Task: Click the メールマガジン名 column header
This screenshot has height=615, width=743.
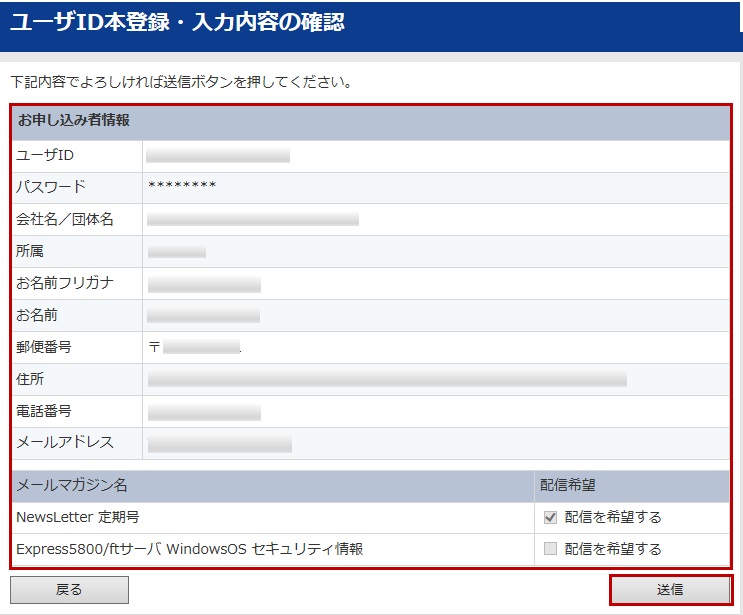Action: (x=72, y=485)
